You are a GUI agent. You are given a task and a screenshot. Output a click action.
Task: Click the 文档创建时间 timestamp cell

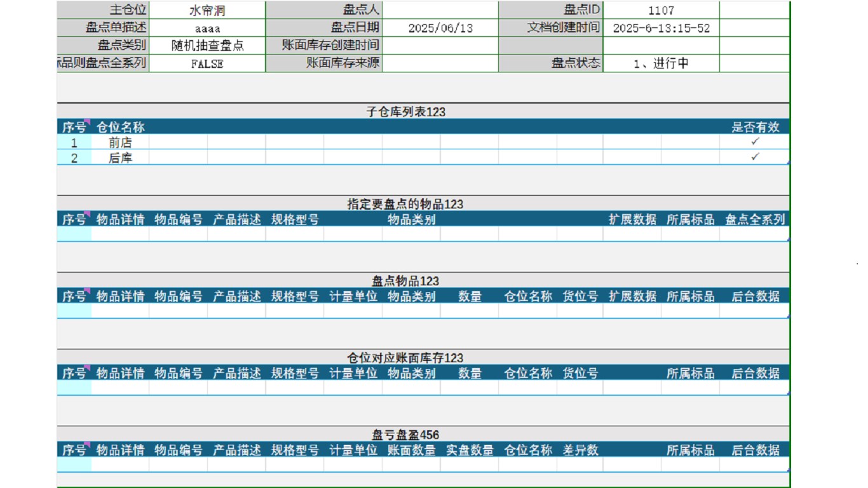click(x=663, y=27)
